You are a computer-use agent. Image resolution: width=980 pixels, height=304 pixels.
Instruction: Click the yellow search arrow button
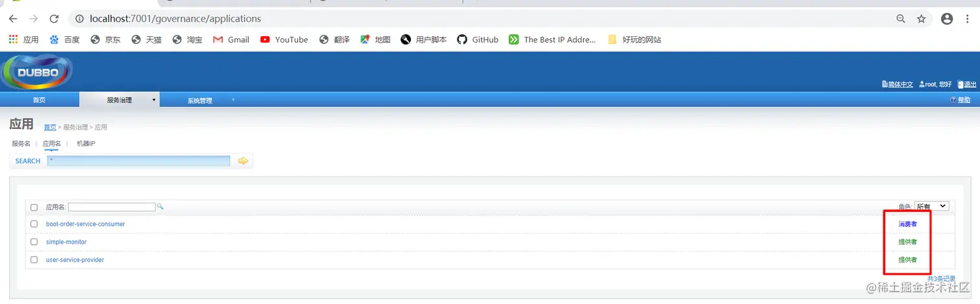pos(243,161)
